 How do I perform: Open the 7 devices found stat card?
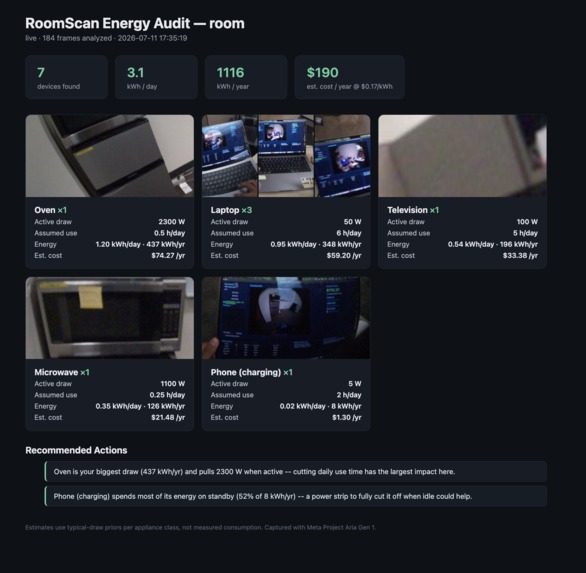coord(67,77)
